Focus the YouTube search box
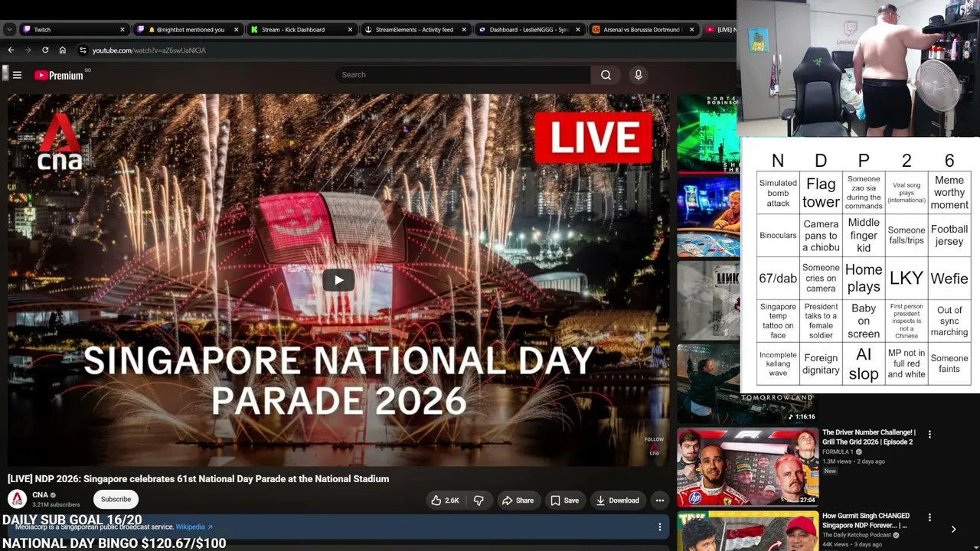This screenshot has height=551, width=980. [x=462, y=75]
